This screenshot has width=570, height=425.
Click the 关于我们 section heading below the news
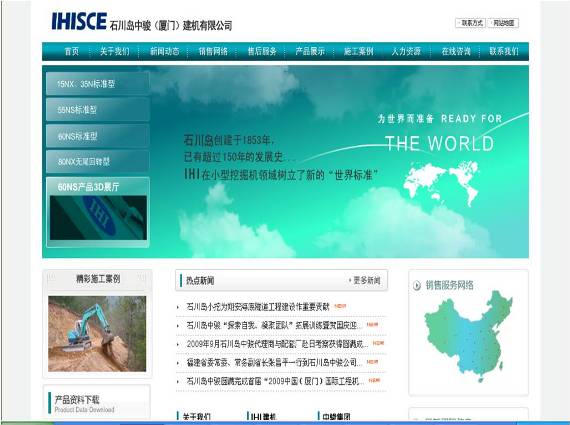pos(196,416)
